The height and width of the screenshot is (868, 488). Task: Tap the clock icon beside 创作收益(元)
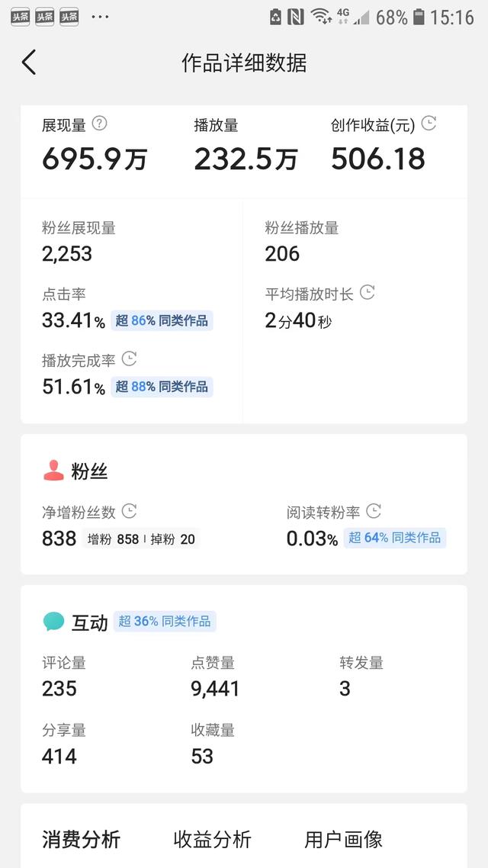point(429,123)
